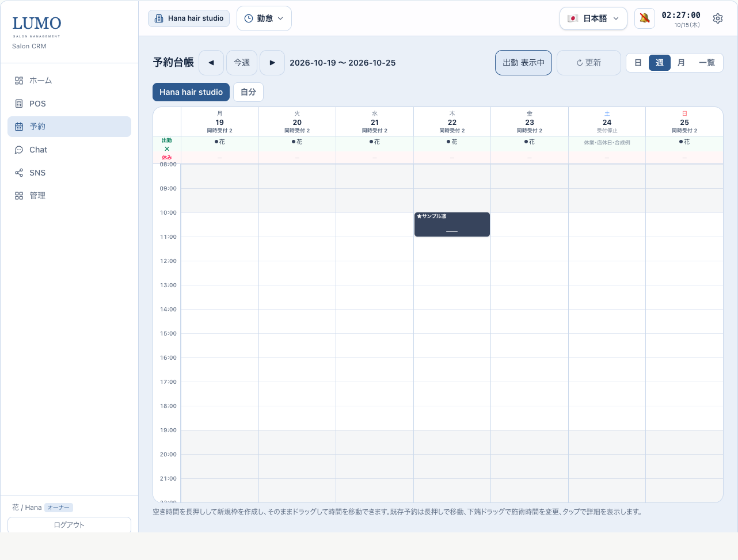Click the POS calculator icon
Screen dimensions: 738x560
[x=19, y=104]
